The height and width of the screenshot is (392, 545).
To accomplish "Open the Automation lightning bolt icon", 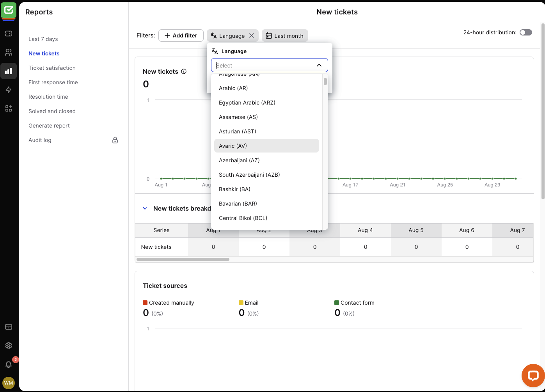I will 9,90.
